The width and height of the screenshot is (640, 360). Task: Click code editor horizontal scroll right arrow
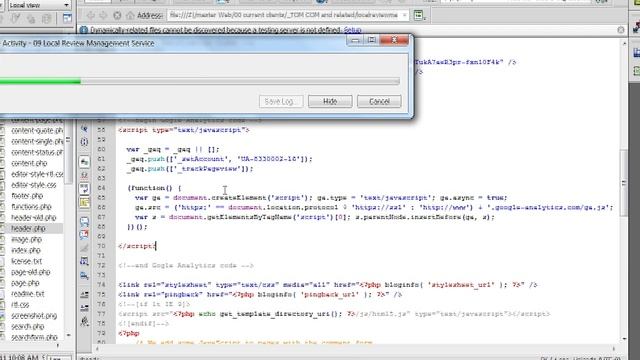tap(613, 348)
